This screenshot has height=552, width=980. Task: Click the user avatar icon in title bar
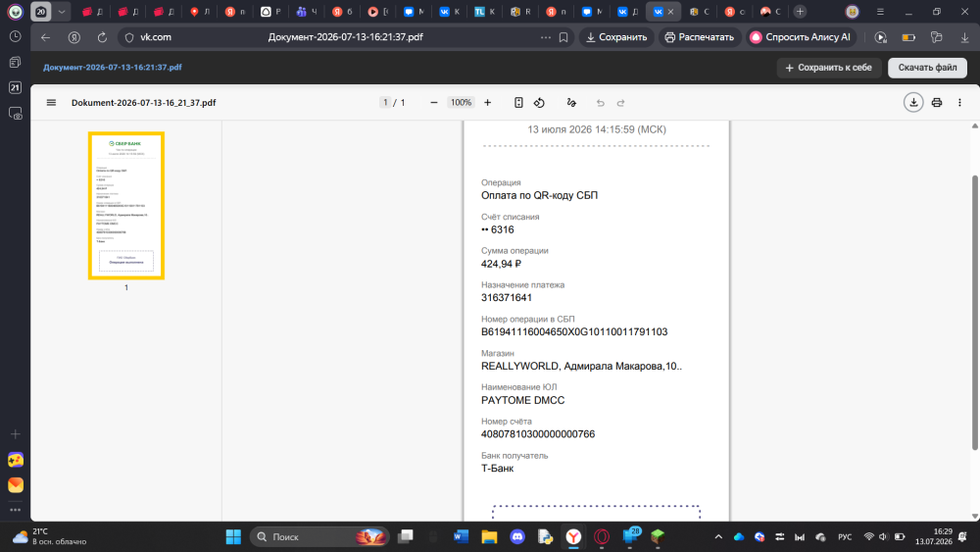pyautogui.click(x=852, y=12)
